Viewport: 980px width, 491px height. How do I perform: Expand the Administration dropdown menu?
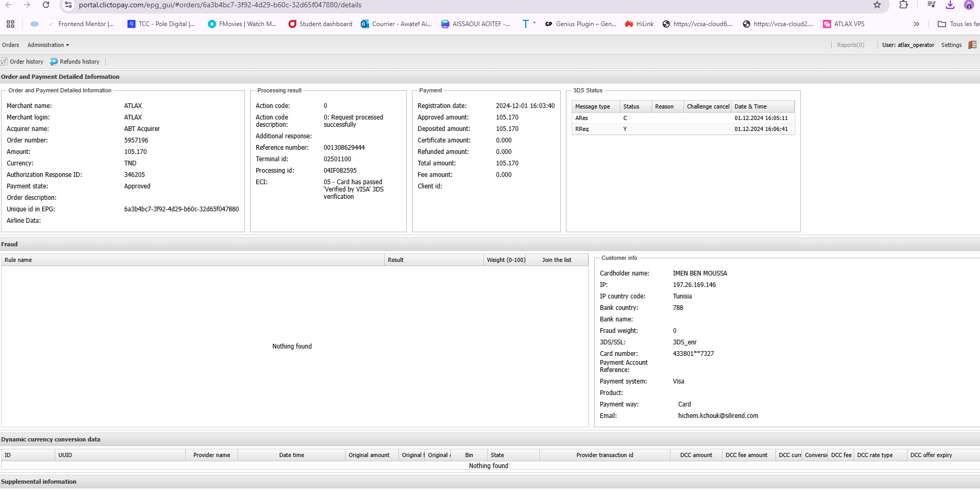(x=48, y=45)
